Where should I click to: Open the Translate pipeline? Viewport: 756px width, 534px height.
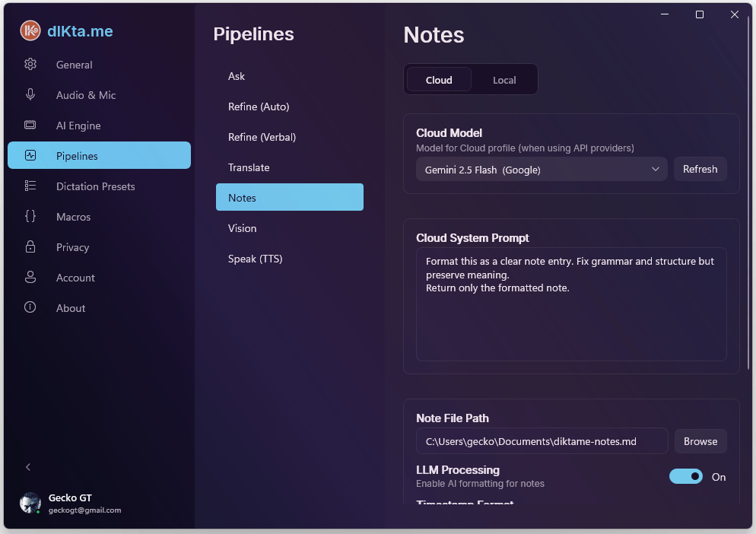click(x=249, y=167)
